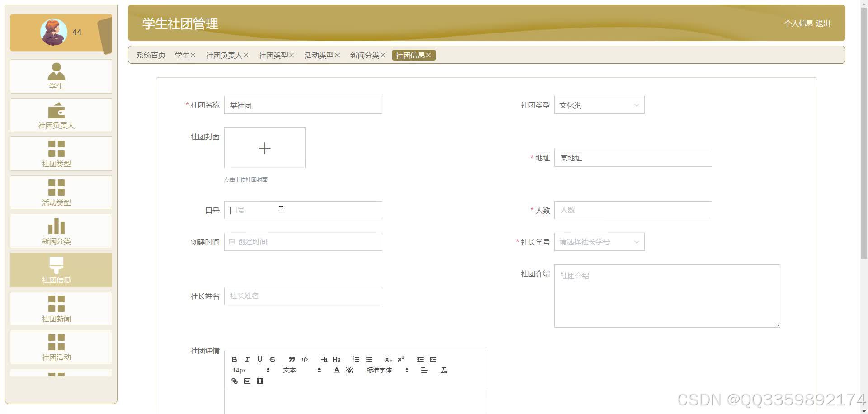
Task: Open the 新闻分类 sidebar module
Action: pos(61,231)
